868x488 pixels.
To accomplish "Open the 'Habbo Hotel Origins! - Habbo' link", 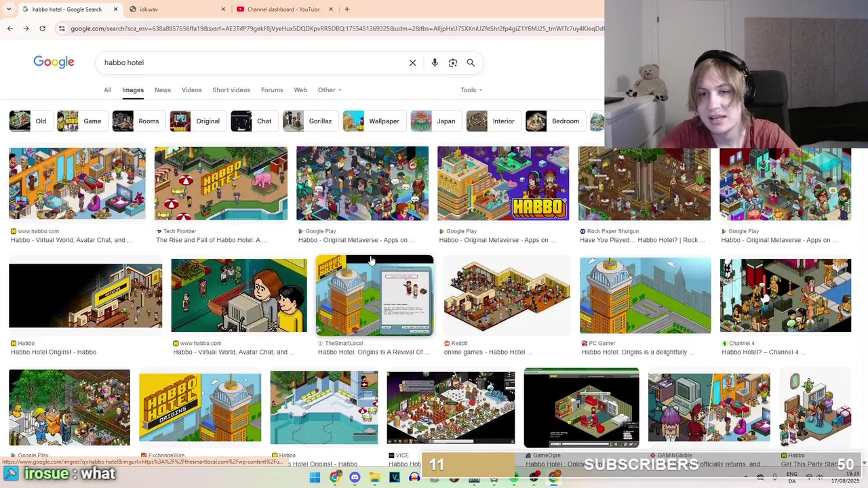I will 54,352.
